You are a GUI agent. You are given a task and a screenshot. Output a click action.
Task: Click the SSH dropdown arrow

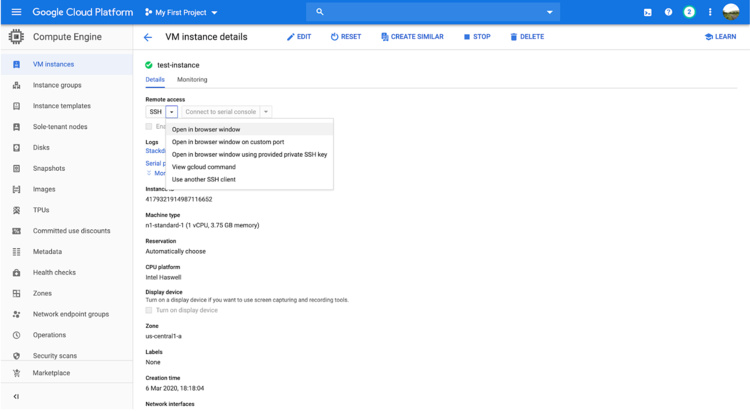tap(172, 112)
